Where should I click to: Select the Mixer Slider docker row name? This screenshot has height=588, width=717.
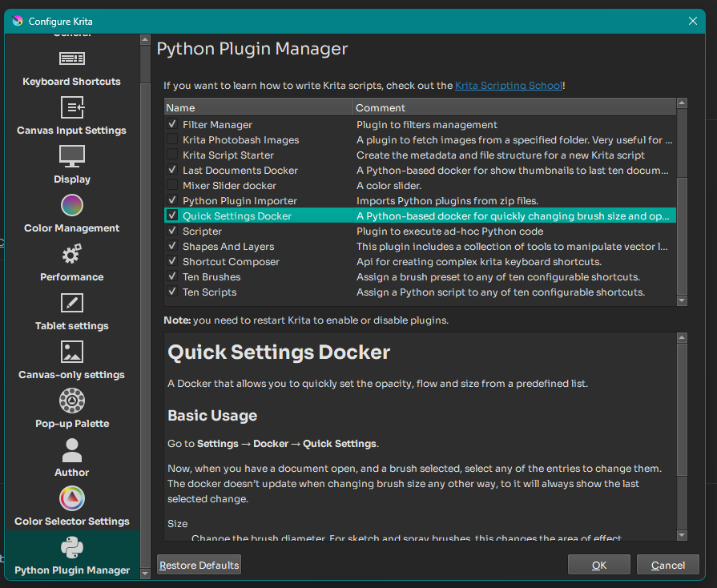point(230,186)
